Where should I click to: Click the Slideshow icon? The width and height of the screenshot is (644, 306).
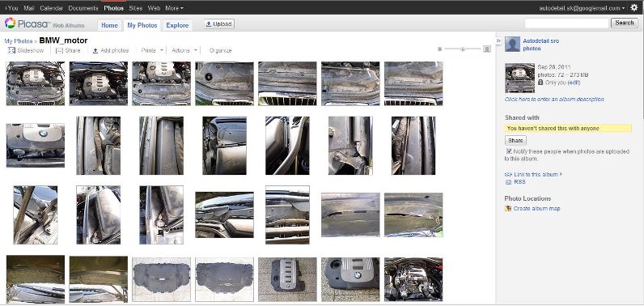click(x=11, y=50)
